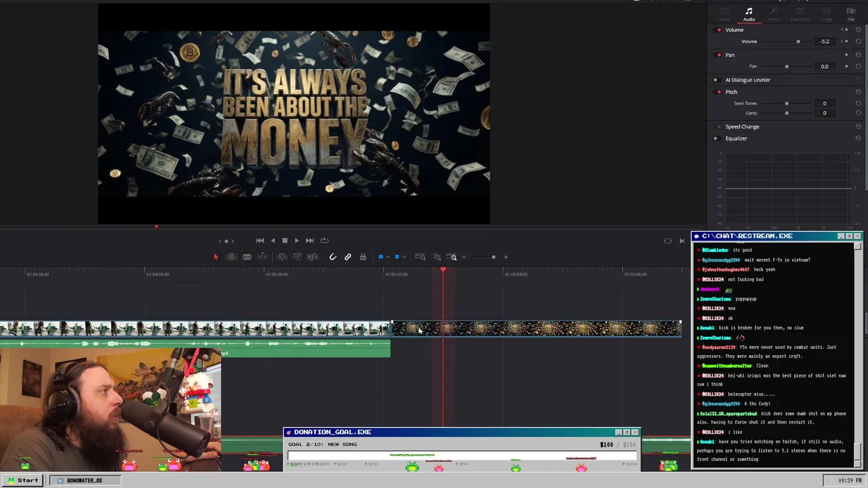
Task: Play the timeline in reverse
Action: (x=273, y=241)
